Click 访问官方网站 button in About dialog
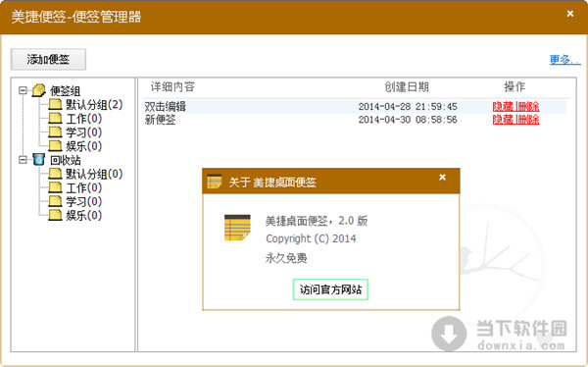588x367 pixels. [330, 289]
